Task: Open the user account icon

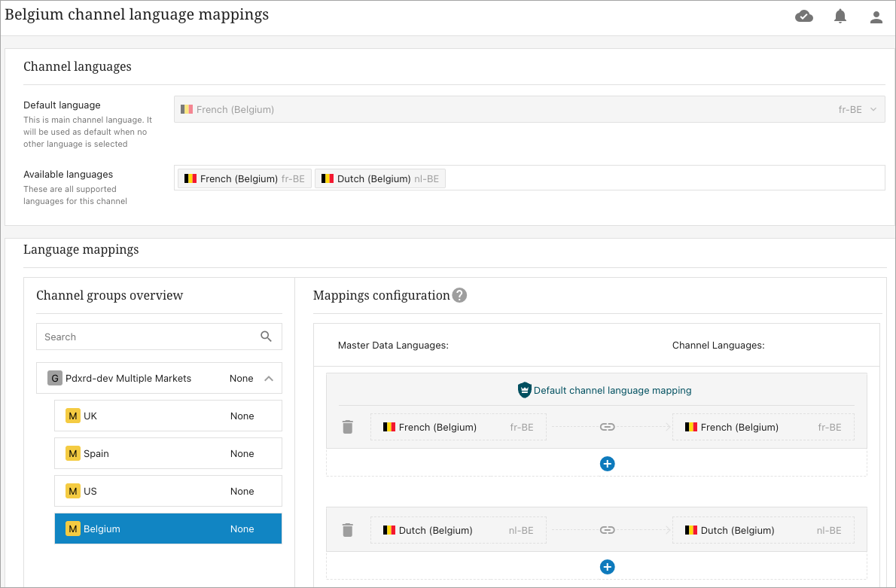Action: point(876,17)
